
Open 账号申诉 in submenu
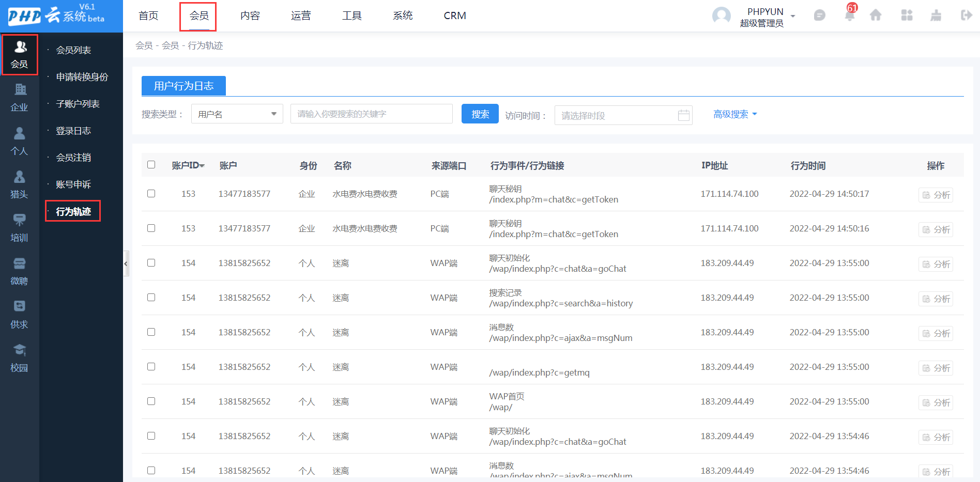[73, 184]
